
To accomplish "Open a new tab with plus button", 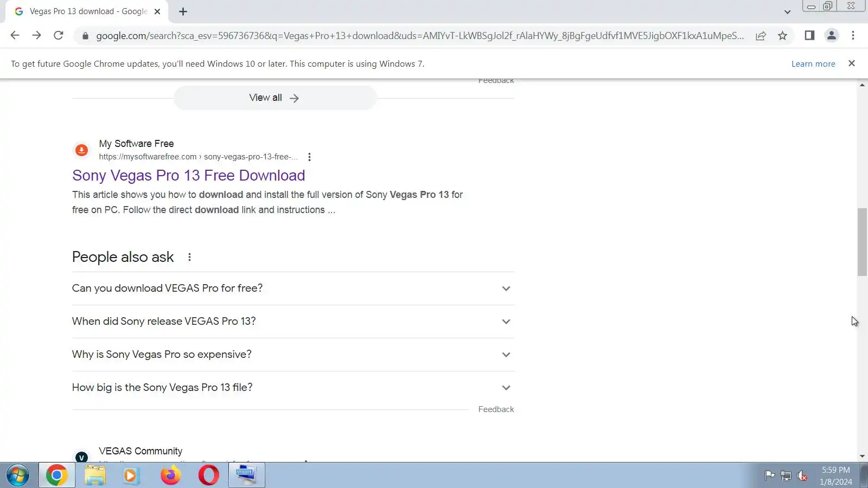I will pyautogui.click(x=183, y=11).
